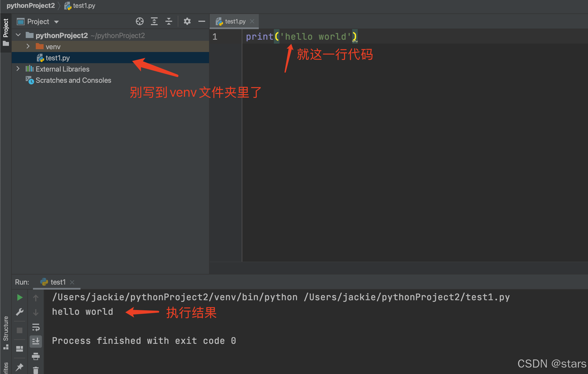Click Select Opened File target icon
The image size is (588, 374).
140,22
